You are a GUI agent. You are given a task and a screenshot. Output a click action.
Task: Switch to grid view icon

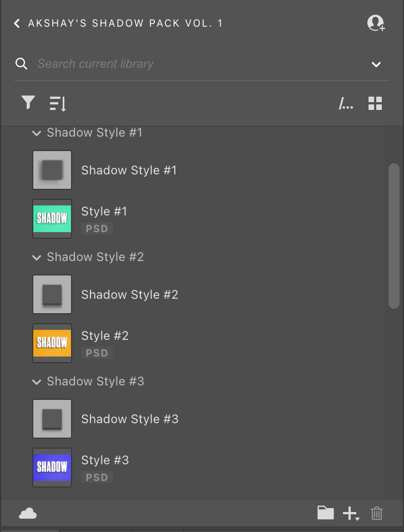375,103
